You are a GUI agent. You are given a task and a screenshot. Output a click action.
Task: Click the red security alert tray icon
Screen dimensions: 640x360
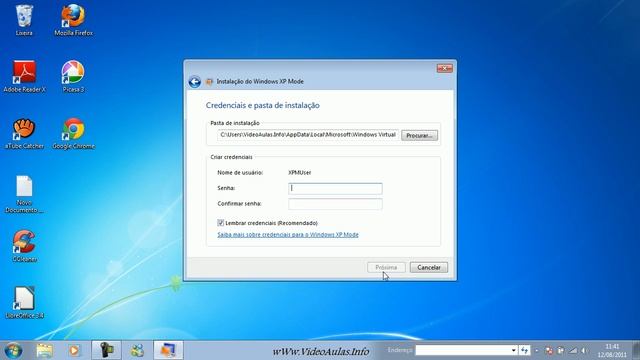549,351
